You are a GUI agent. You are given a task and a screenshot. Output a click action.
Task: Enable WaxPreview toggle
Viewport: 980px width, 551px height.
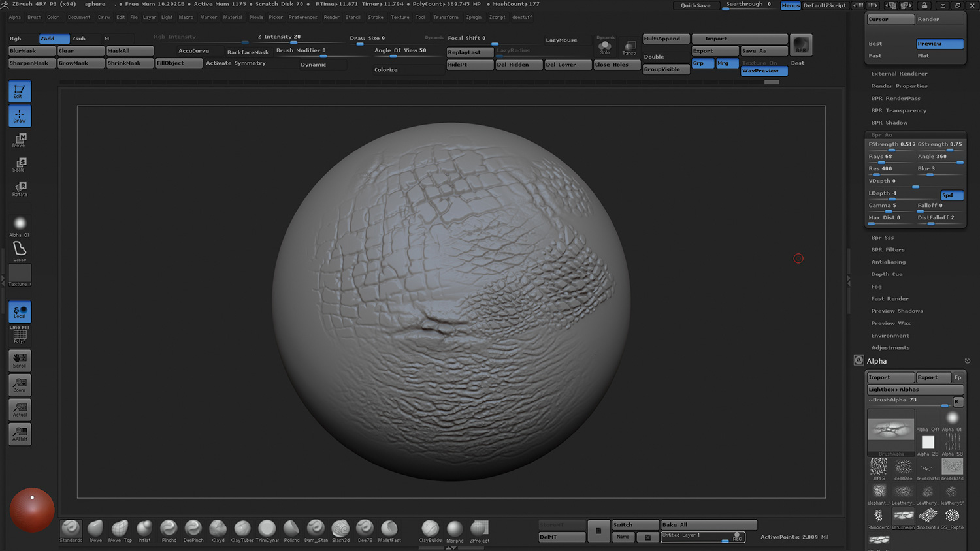pyautogui.click(x=763, y=71)
